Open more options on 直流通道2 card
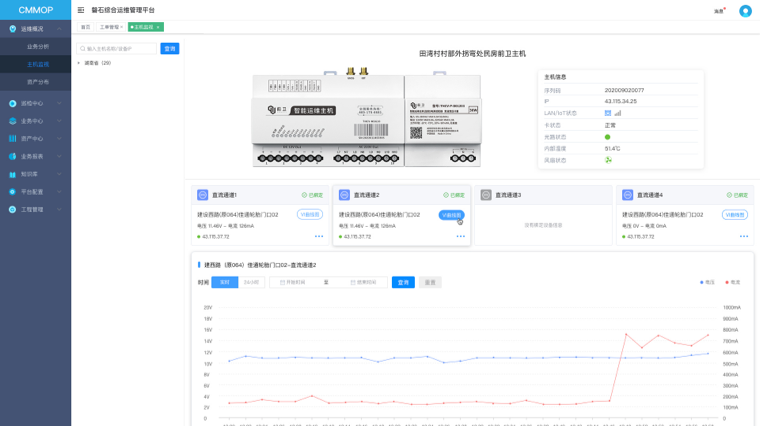Image resolution: width=760 pixels, height=426 pixels. (x=460, y=237)
